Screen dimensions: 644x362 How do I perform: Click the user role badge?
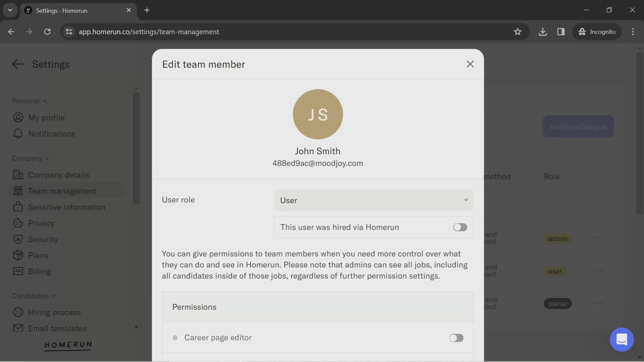[555, 271]
